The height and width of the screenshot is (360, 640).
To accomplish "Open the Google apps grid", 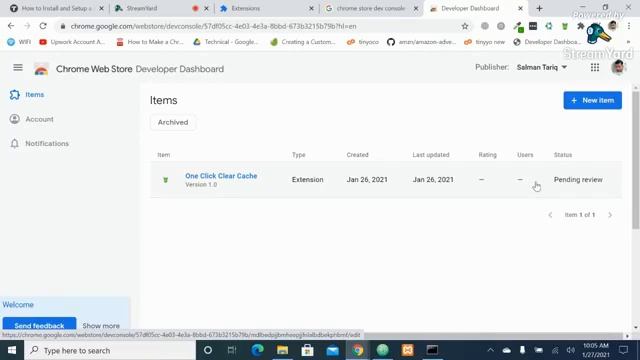I will click(595, 67).
